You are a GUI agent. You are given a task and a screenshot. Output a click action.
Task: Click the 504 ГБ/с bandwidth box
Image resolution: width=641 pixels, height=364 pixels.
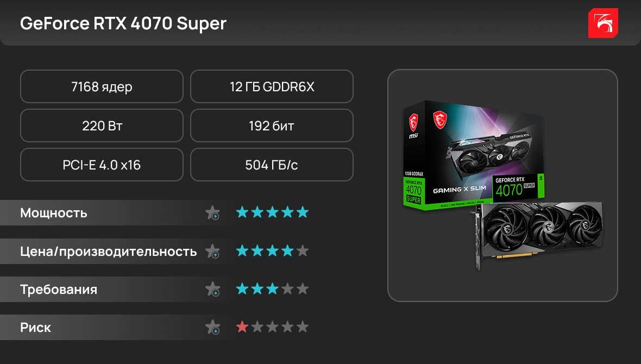(272, 165)
